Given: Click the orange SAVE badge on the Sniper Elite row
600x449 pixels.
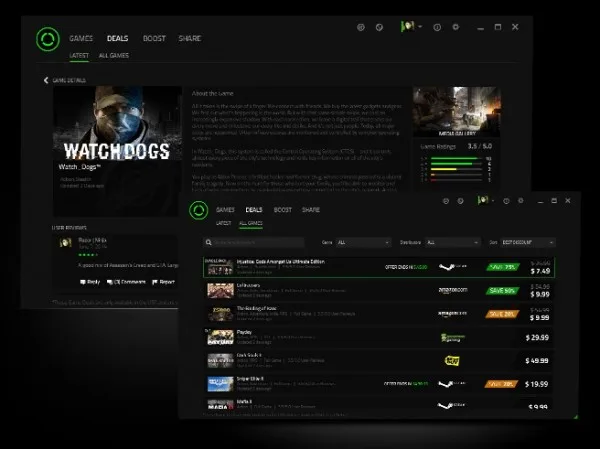Looking at the screenshot, I should click(501, 384).
